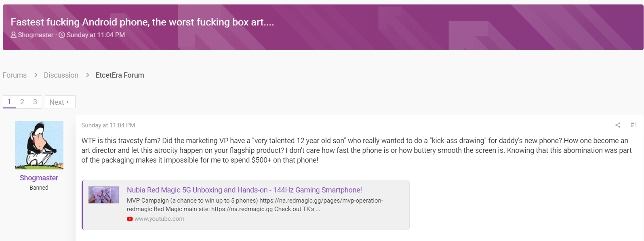Click the post timestamp Sunday at 11:04 PM
Screen dimensions: 644x241
[108, 125]
